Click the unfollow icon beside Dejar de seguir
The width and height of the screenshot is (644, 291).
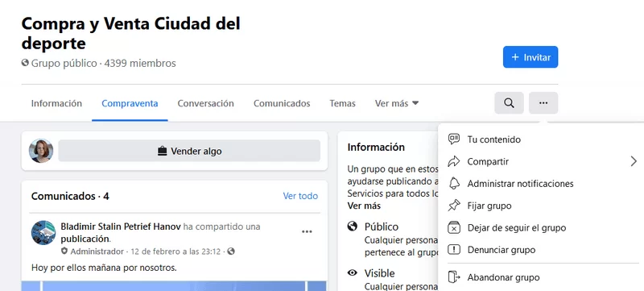pos(453,227)
